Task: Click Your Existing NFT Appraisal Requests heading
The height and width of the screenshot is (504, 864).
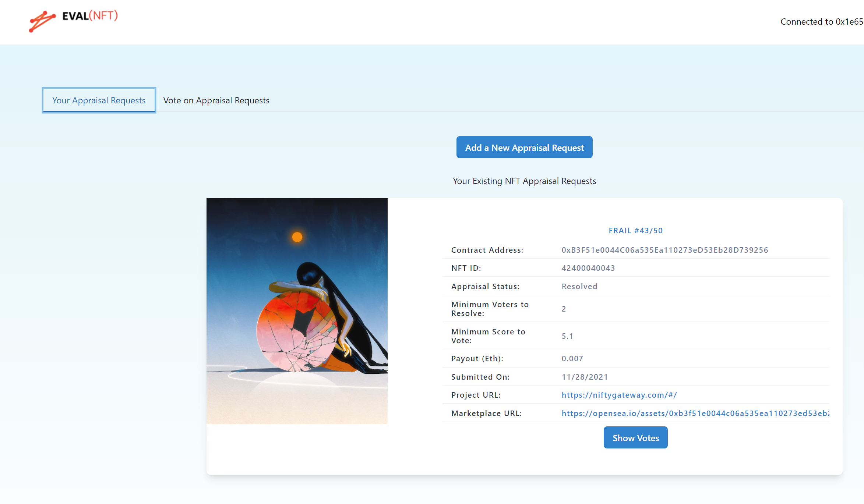Action: tap(524, 181)
